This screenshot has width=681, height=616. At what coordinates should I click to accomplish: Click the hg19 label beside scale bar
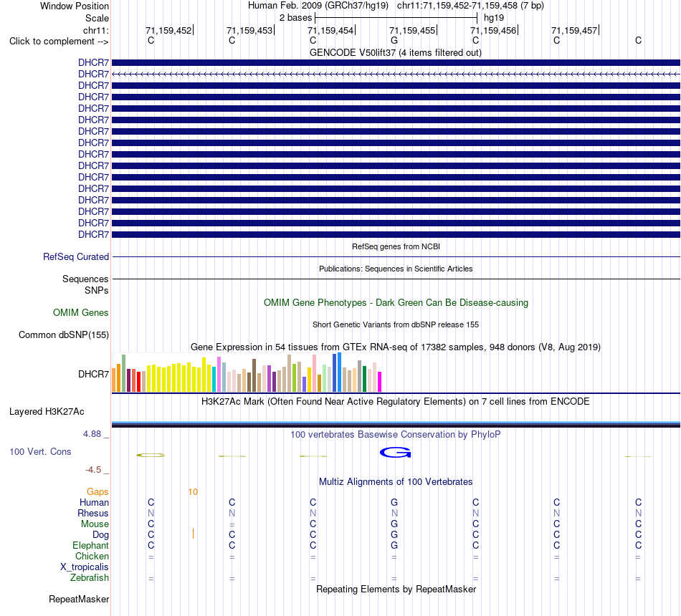pyautogui.click(x=494, y=18)
